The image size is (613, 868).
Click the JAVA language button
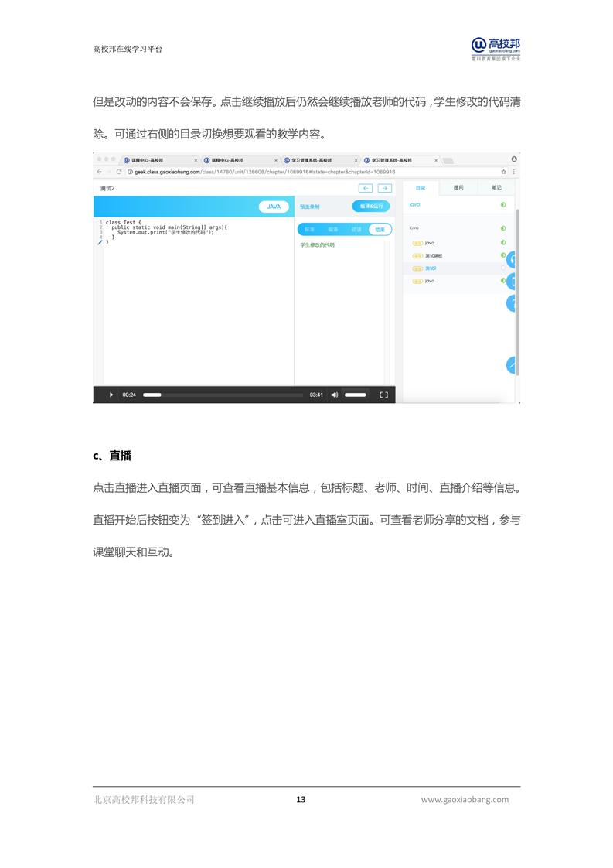click(x=274, y=207)
